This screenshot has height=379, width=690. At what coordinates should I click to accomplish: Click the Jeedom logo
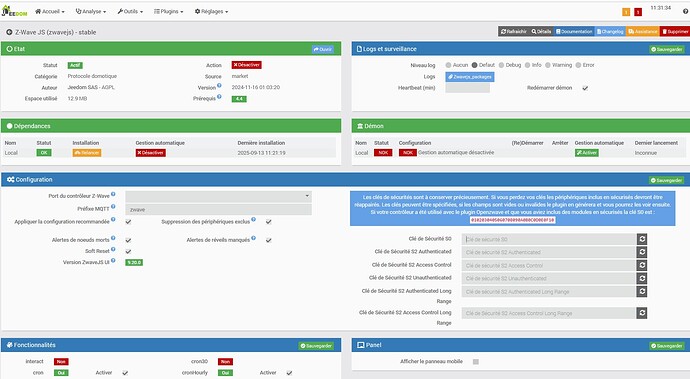tap(14, 11)
